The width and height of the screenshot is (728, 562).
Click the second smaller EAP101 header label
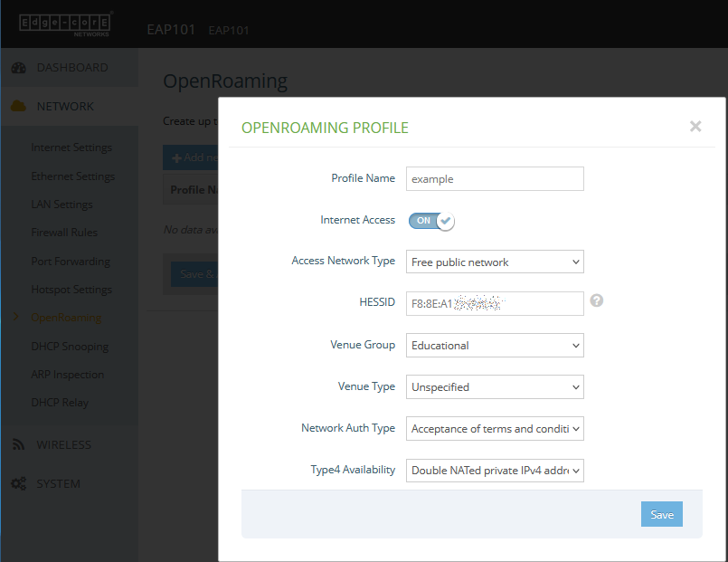coord(229,31)
